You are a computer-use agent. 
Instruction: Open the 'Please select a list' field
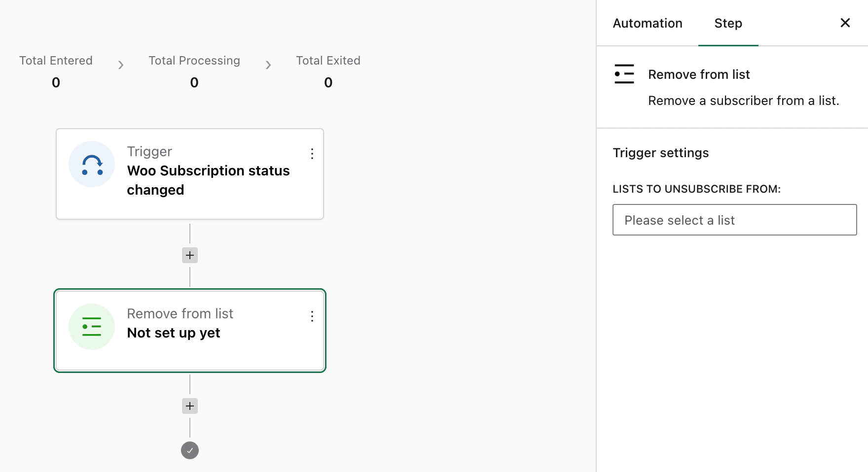pos(734,220)
